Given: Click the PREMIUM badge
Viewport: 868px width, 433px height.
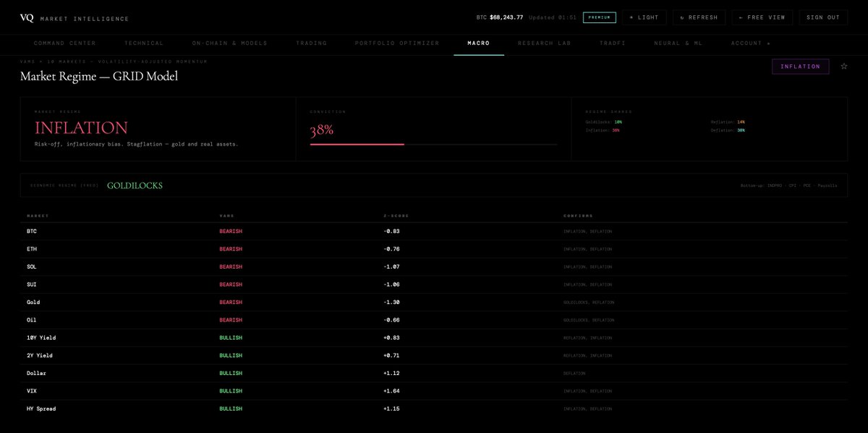Looking at the screenshot, I should (600, 17).
